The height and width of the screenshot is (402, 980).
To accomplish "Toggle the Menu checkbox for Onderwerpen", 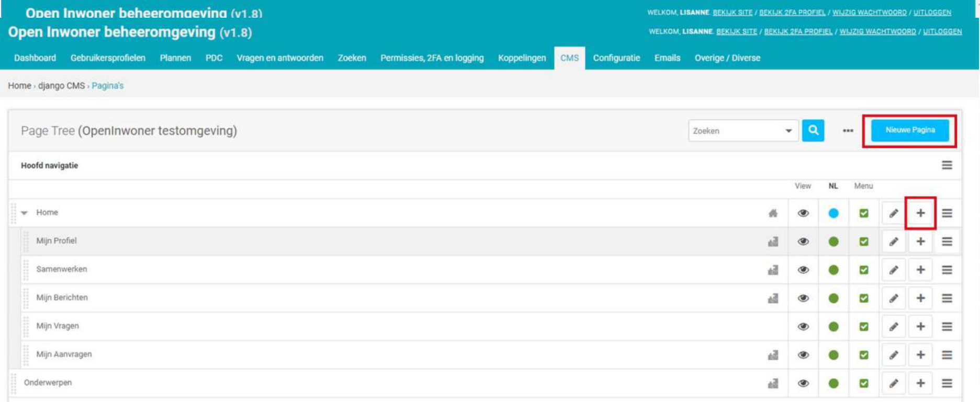I will [864, 383].
